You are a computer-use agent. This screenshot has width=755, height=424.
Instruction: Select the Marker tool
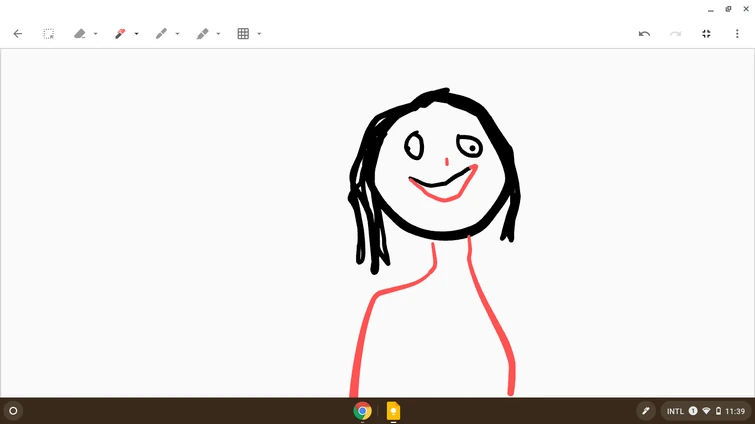coord(161,33)
